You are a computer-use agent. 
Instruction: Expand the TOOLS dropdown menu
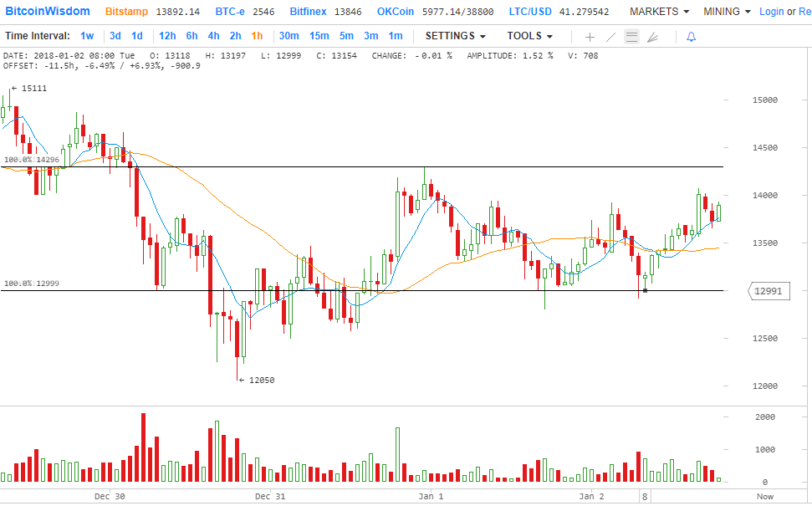529,36
